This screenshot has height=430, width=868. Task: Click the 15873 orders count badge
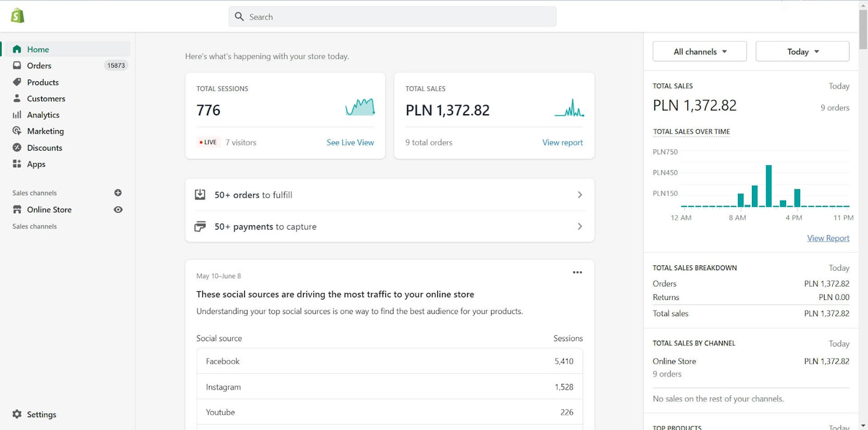(116, 66)
